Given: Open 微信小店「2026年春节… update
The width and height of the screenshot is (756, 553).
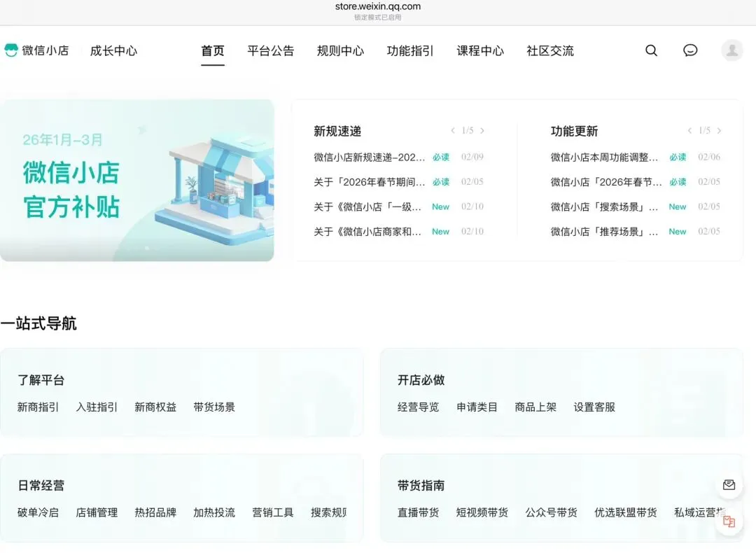Looking at the screenshot, I should pyautogui.click(x=606, y=182).
